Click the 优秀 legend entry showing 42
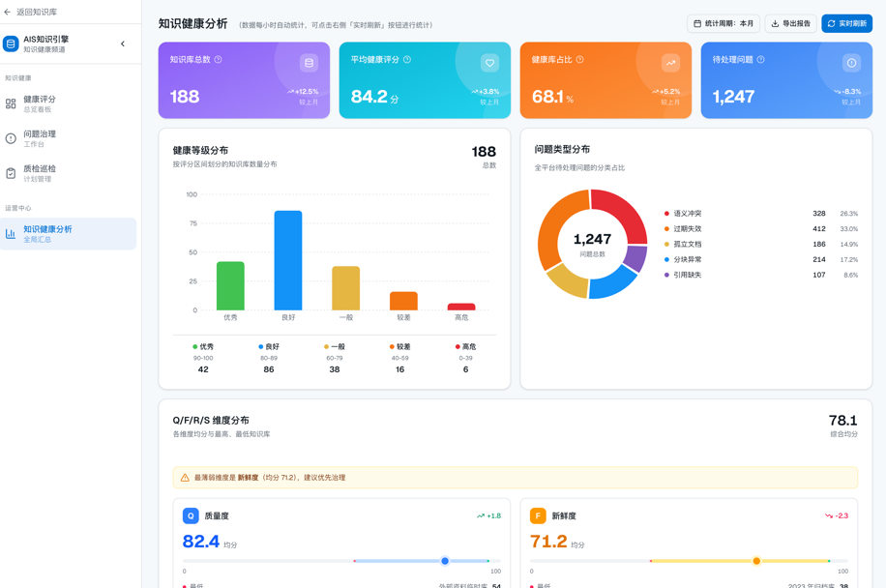 pos(203,358)
